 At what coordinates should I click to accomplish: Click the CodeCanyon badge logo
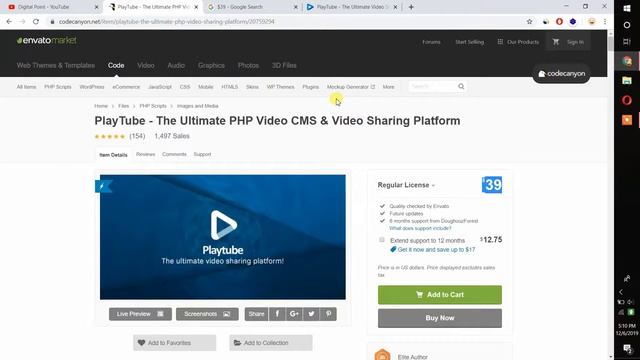(561, 74)
